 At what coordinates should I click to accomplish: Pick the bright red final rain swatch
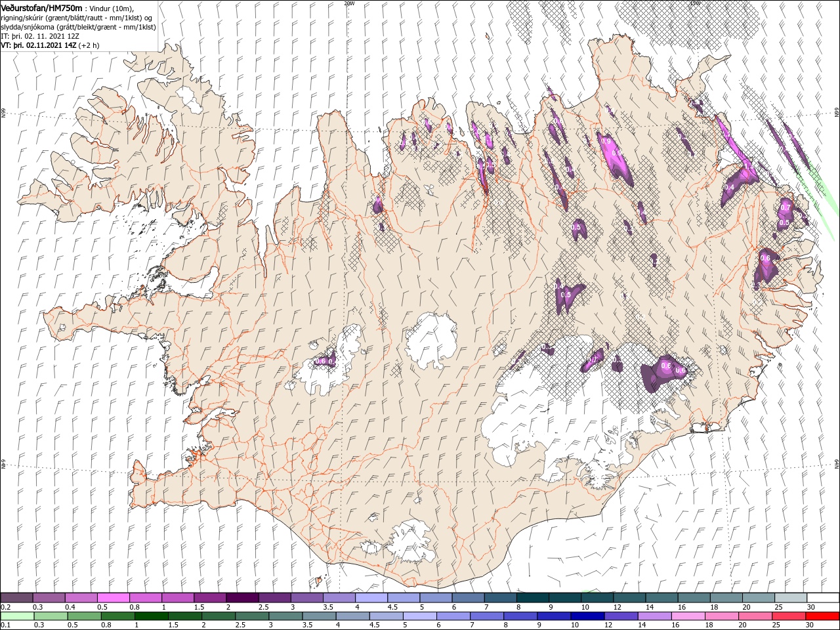coord(822,616)
